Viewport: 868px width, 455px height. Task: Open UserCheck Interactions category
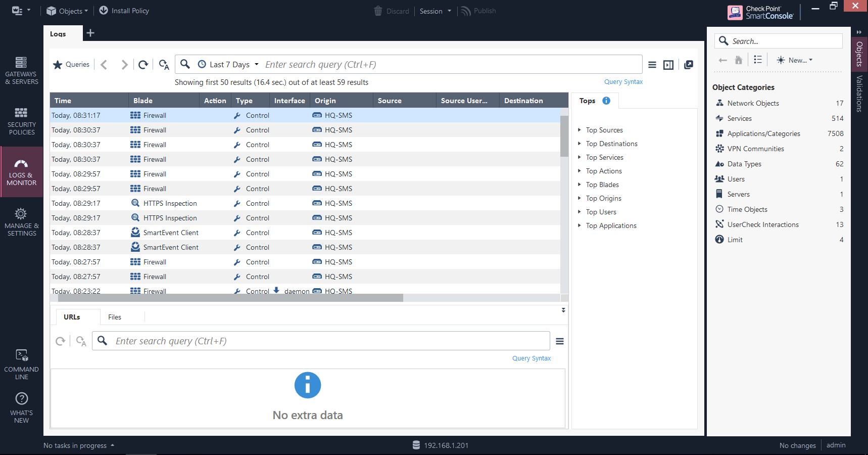coord(779,224)
